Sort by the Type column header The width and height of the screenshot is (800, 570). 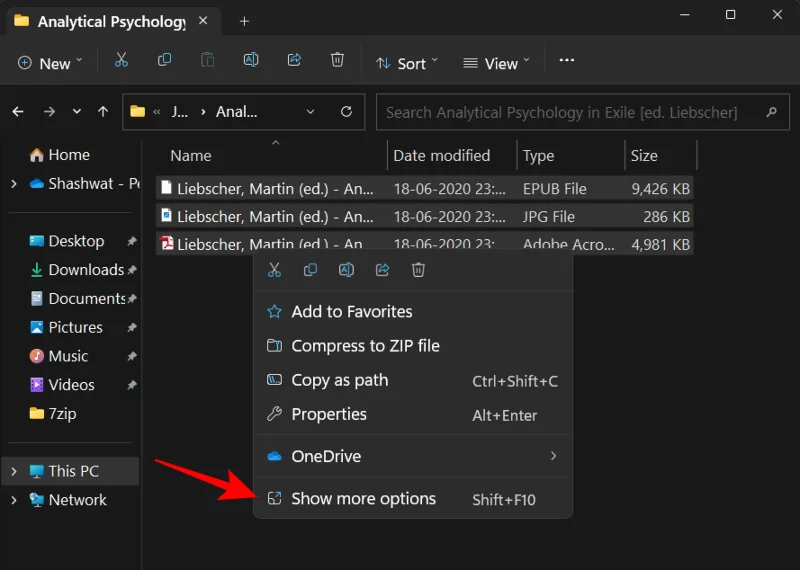[x=538, y=156]
